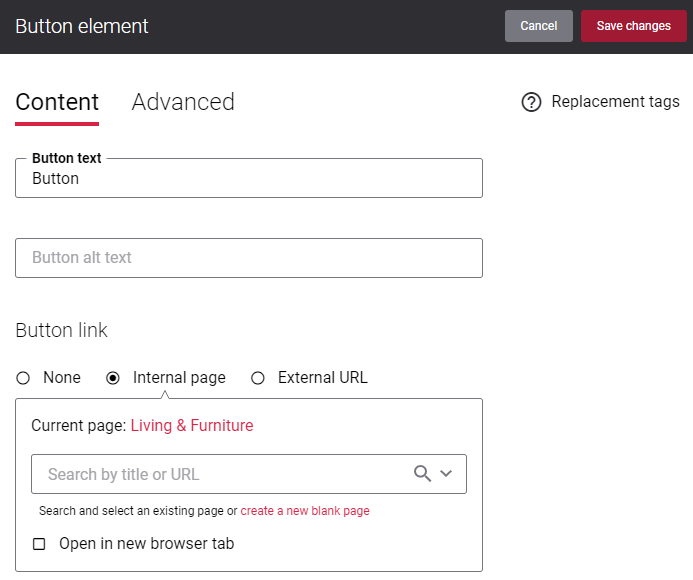
Task: Click the Internal page label text
Action: point(179,378)
